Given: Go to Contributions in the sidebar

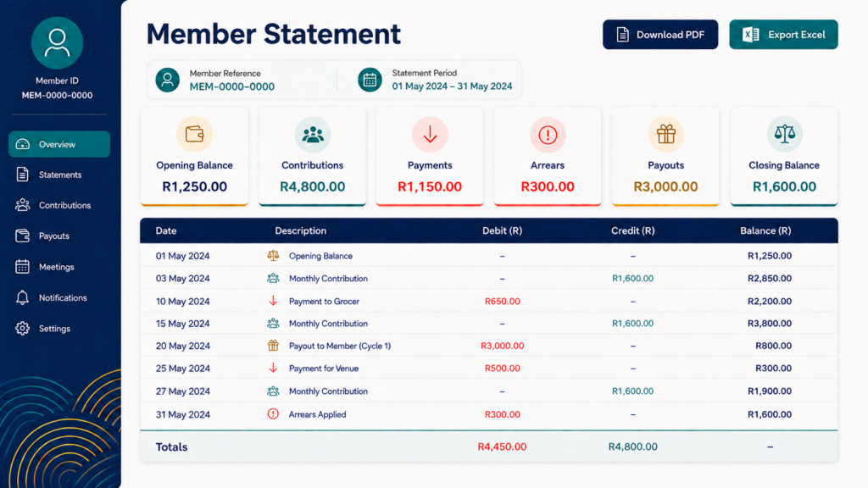Looking at the screenshot, I should tap(59, 205).
